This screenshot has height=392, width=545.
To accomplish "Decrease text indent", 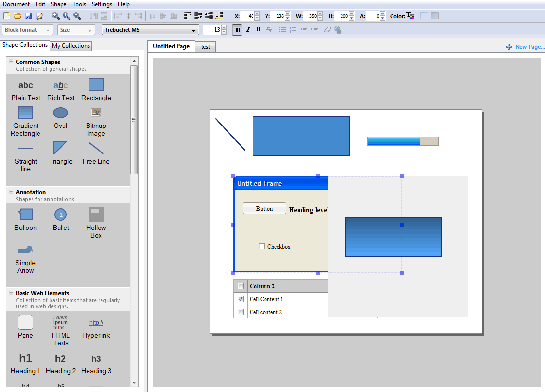I will tap(315, 30).
